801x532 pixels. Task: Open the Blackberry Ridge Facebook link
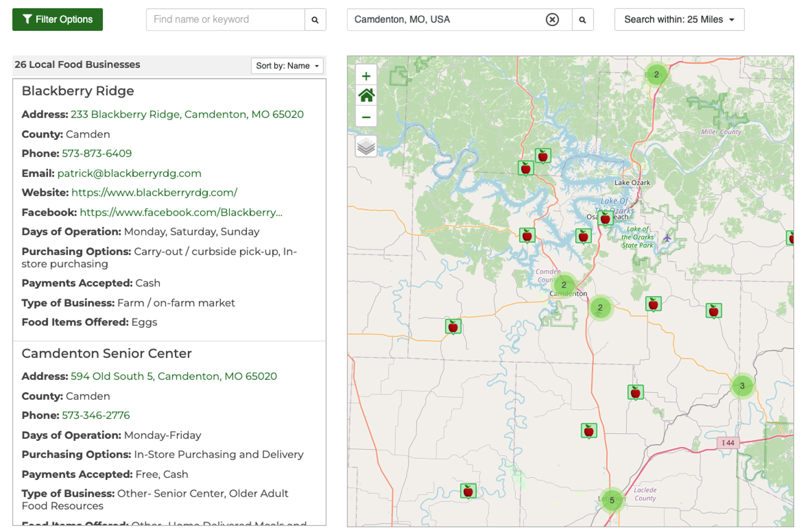181,212
